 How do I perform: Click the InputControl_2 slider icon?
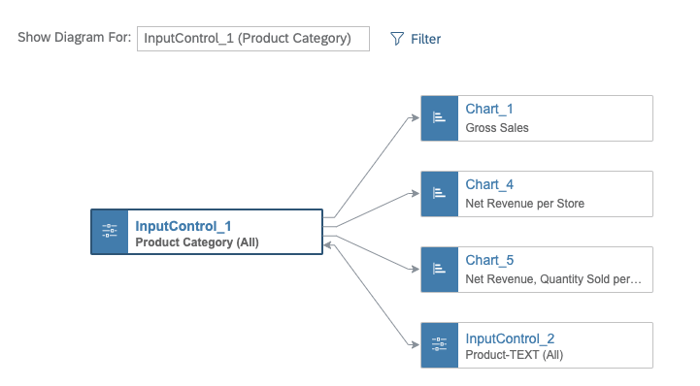click(x=439, y=345)
